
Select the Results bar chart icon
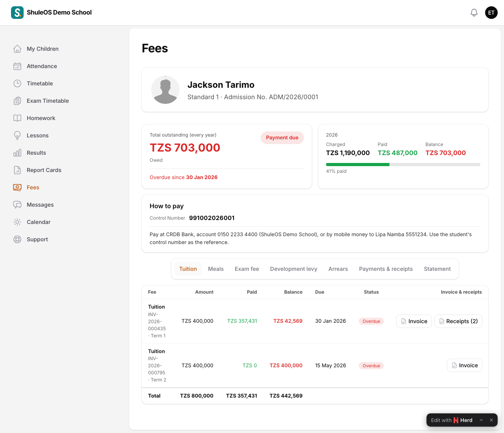point(17,153)
